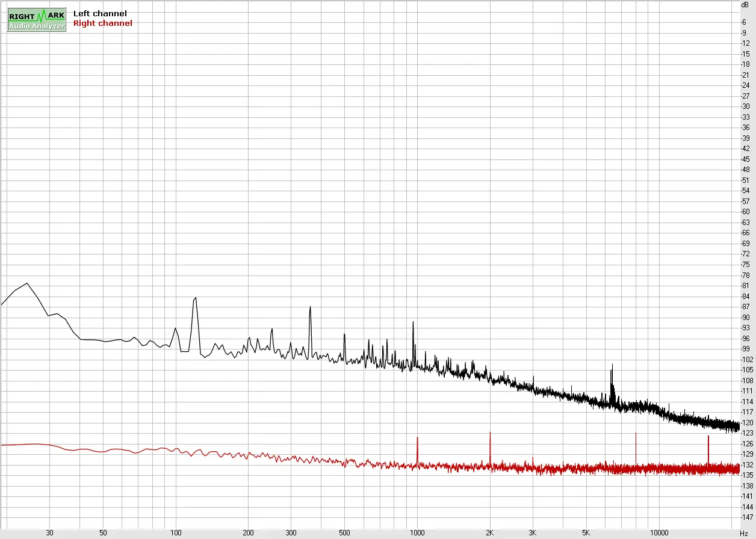
Task: Click the 5K frequency axis label
Action: [x=586, y=533]
